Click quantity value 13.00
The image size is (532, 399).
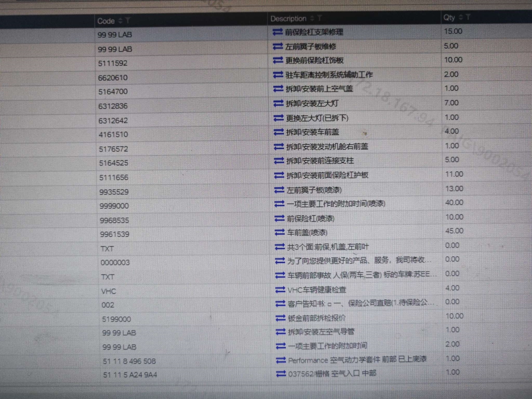[454, 189]
